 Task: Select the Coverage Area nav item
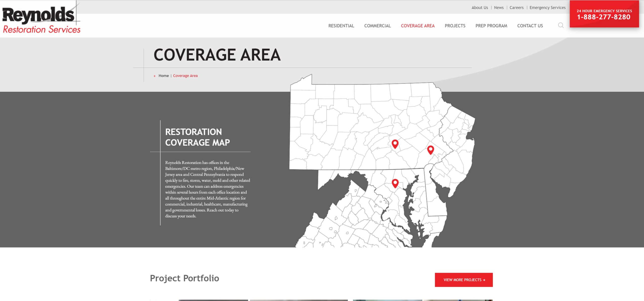[x=418, y=26]
